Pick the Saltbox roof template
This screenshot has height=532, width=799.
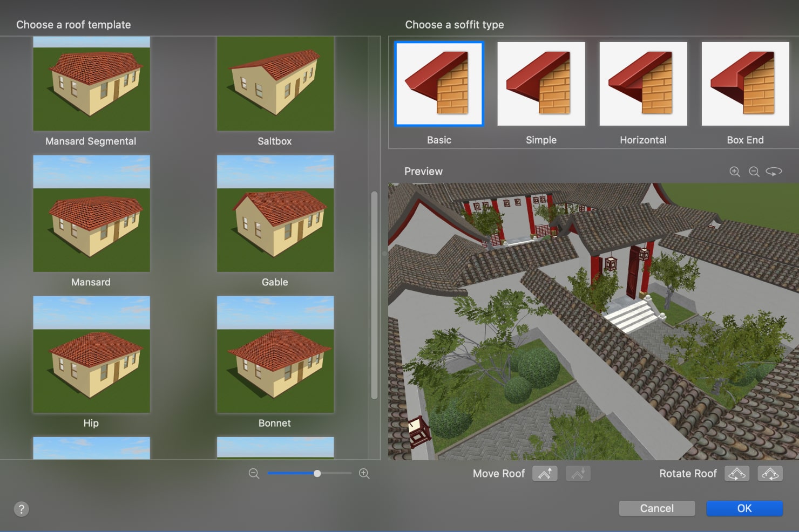click(275, 84)
